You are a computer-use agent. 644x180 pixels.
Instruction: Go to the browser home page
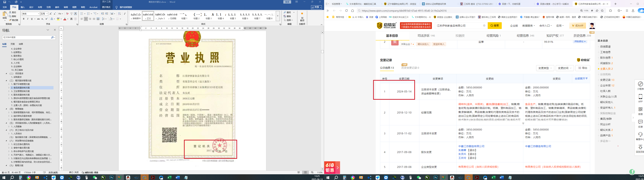coord(353,11)
